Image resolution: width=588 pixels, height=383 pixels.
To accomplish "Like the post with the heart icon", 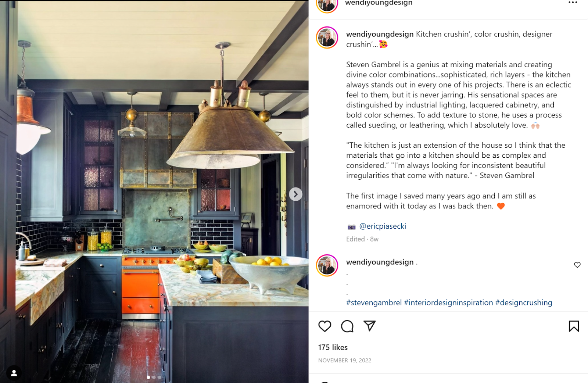I will coord(325,326).
